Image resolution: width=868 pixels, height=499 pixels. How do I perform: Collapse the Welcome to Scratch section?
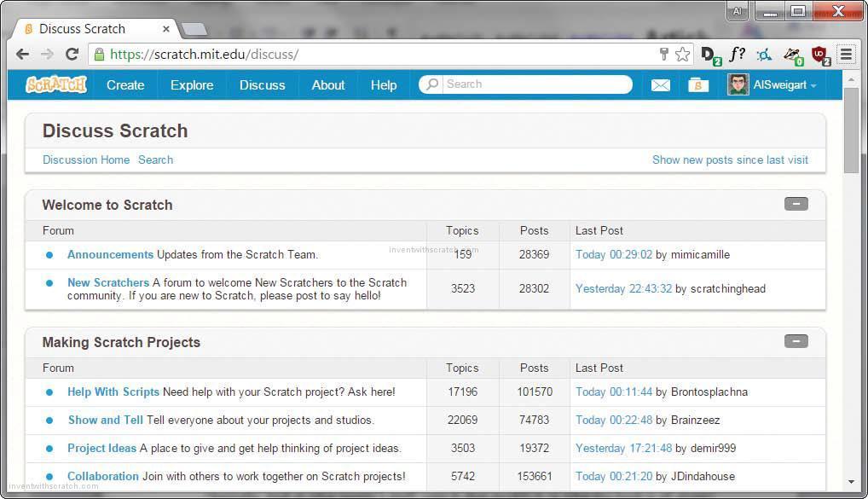point(796,204)
